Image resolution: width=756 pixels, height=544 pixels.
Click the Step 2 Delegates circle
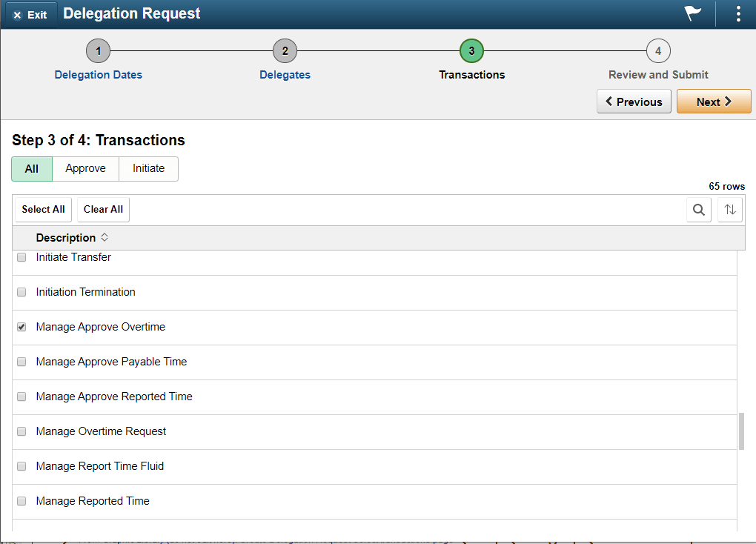pos(285,50)
